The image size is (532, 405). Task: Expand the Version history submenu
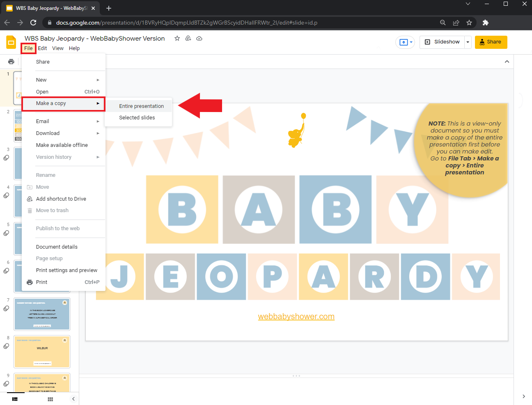(64, 157)
